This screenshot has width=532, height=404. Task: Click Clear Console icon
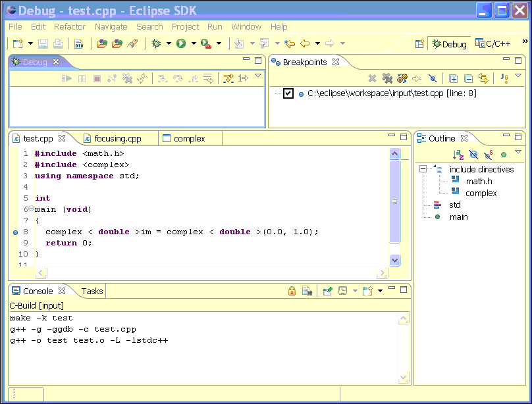click(x=307, y=291)
